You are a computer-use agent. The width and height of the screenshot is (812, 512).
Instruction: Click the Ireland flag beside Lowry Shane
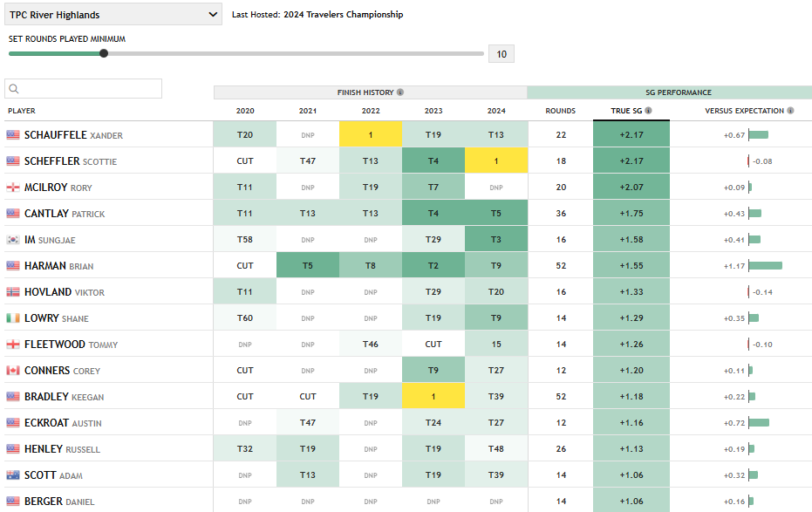pyautogui.click(x=13, y=318)
